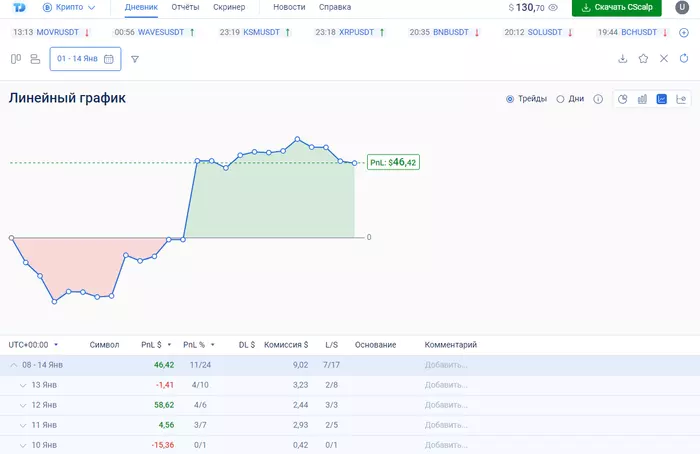The image size is (700, 454).
Task: Select the Дни radio button
Action: pos(560,99)
